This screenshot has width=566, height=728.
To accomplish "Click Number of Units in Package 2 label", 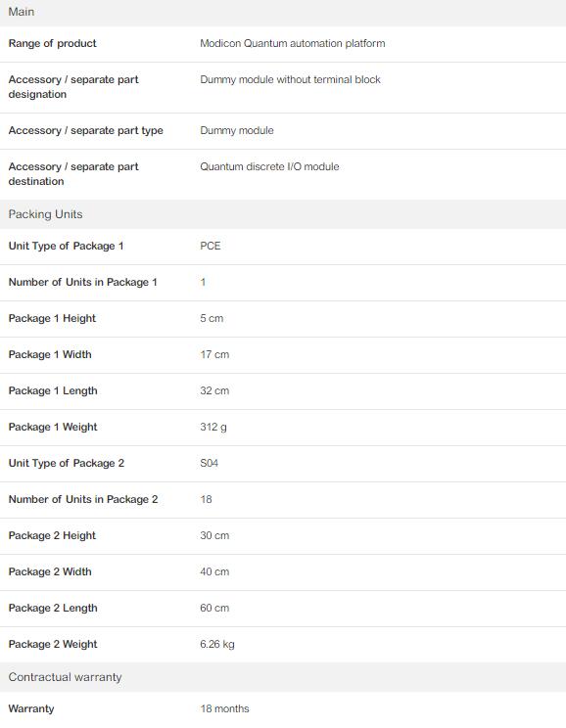I will (83, 499).
